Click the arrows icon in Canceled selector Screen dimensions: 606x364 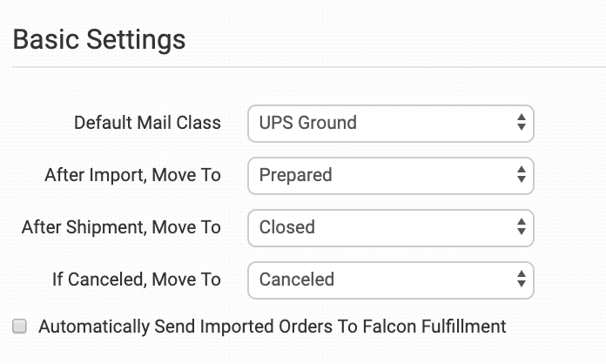[521, 280]
